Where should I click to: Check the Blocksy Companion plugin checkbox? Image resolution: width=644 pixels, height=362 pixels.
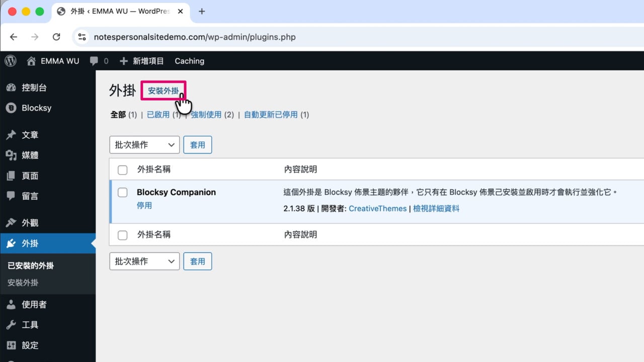(123, 192)
